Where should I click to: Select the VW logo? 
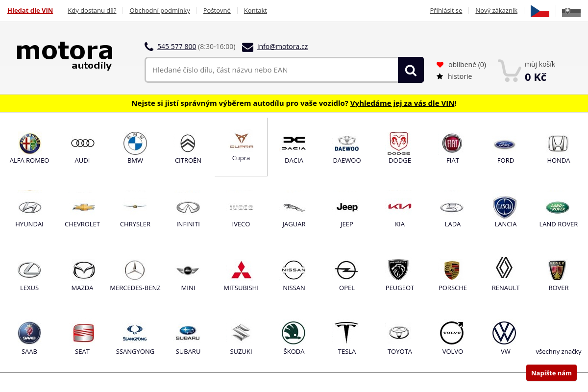pyautogui.click(x=504, y=333)
